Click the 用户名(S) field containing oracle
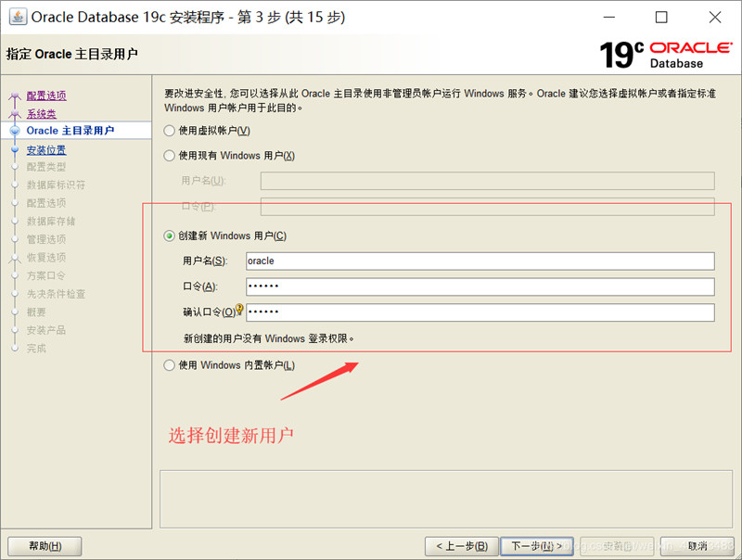The width and height of the screenshot is (742, 560). click(480, 261)
